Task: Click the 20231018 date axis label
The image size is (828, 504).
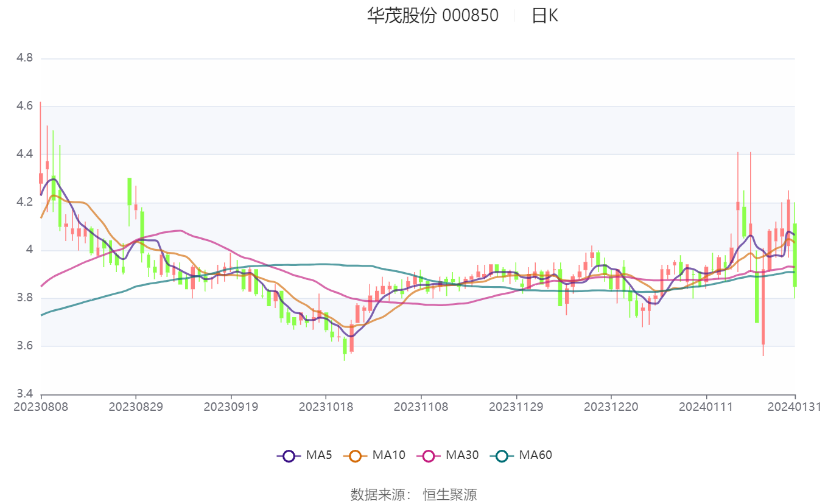Action: click(326, 407)
